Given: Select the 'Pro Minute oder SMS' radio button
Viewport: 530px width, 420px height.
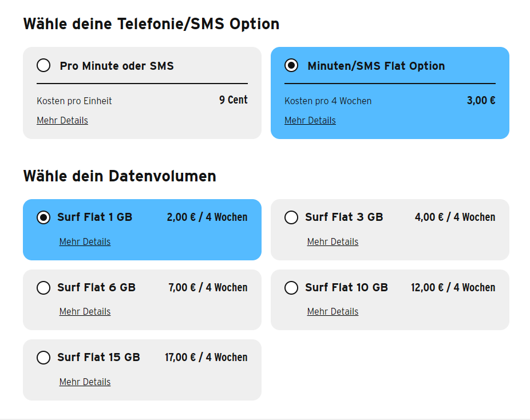Looking at the screenshot, I should tap(43, 65).
